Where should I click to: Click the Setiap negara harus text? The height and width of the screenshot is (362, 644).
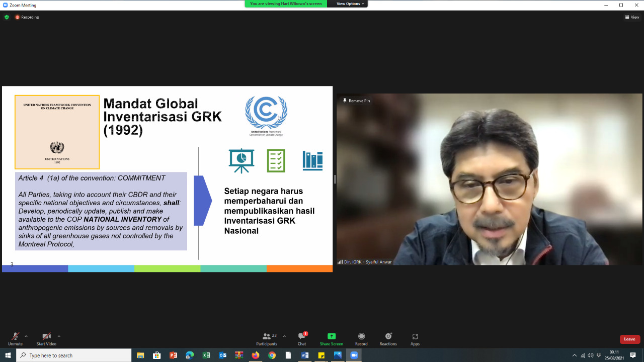point(269,211)
